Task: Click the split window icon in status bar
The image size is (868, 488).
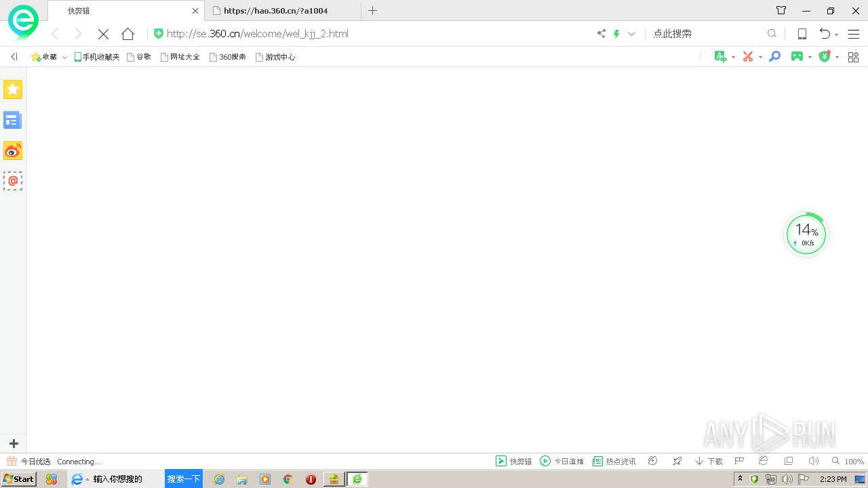Action: (789, 461)
